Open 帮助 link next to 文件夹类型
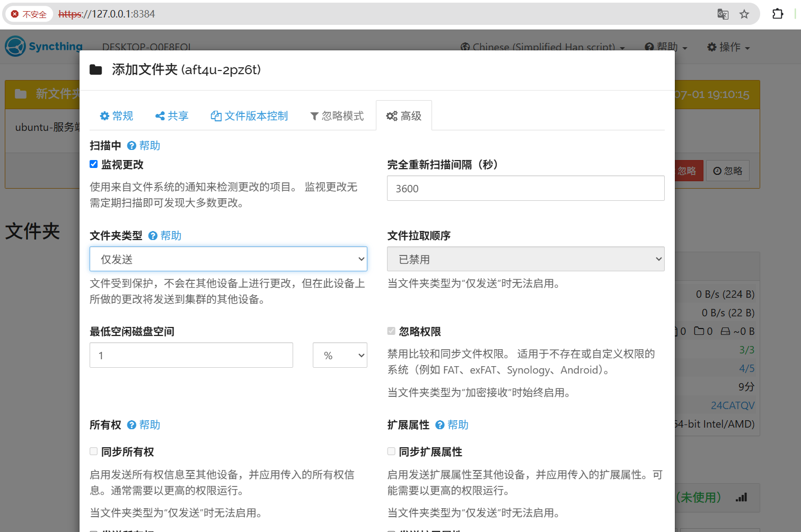The width and height of the screenshot is (801, 532). coord(165,236)
